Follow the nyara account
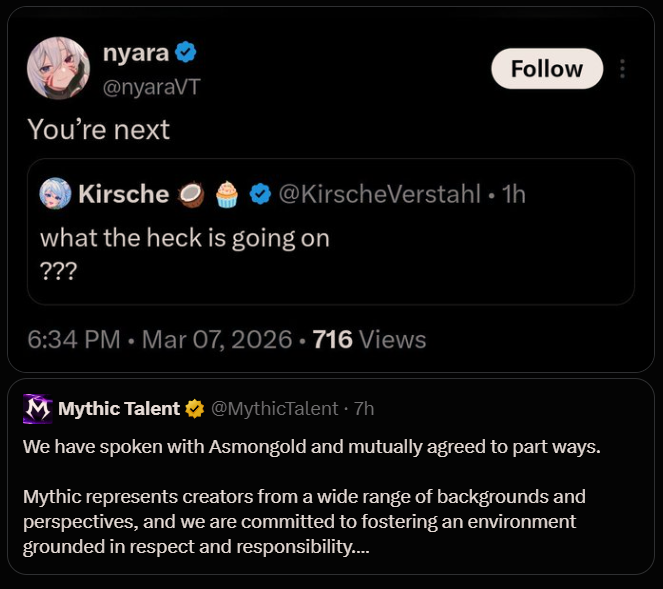 tap(546, 69)
